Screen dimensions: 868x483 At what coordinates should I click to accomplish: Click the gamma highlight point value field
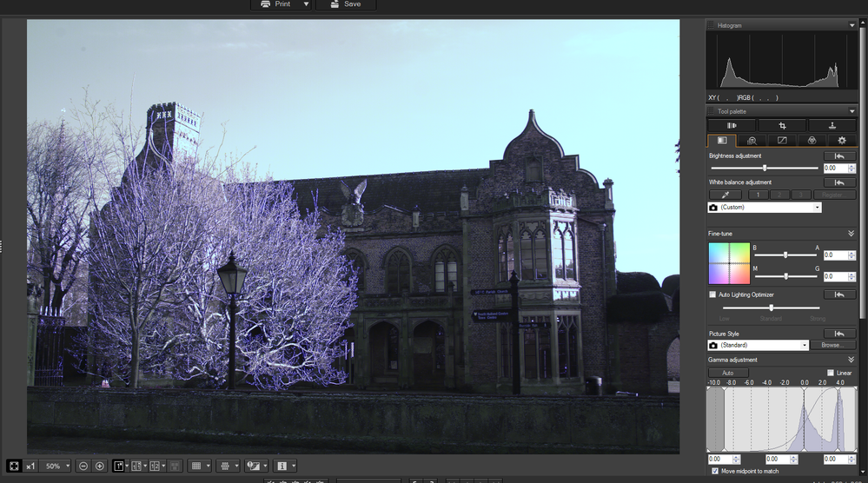835,460
